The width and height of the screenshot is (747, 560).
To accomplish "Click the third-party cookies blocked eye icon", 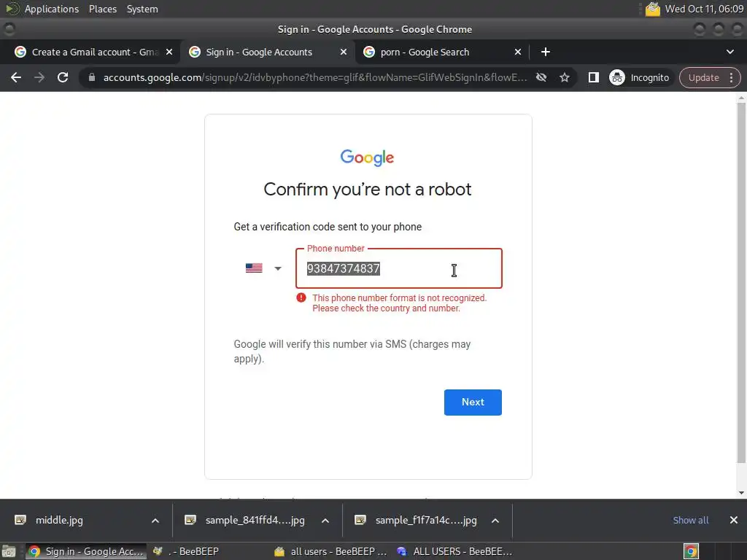I will (541, 77).
